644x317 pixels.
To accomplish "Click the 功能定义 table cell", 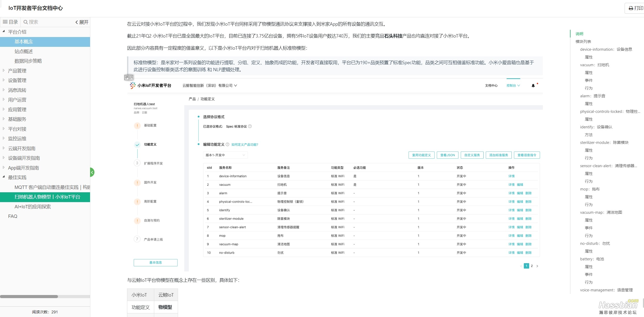I will click(x=140, y=307).
